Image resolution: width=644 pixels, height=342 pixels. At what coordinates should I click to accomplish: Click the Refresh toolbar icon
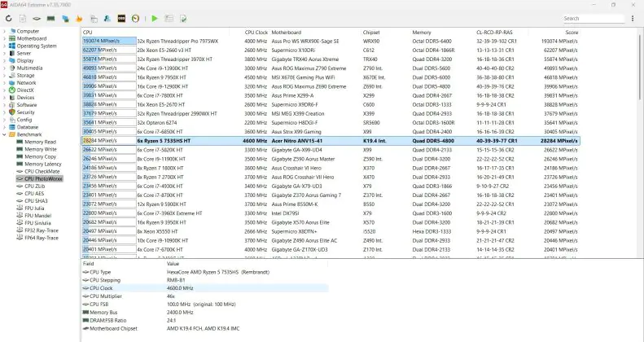pyautogui.click(x=9, y=19)
